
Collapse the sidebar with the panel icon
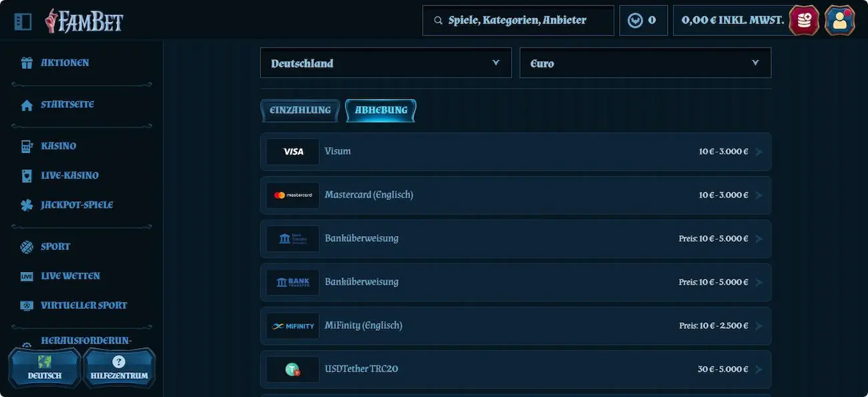pos(23,21)
